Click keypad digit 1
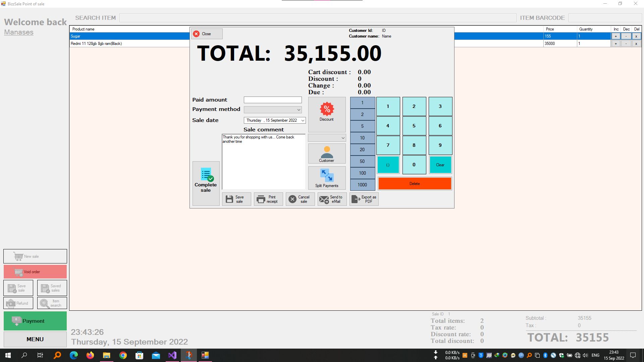 388,106
